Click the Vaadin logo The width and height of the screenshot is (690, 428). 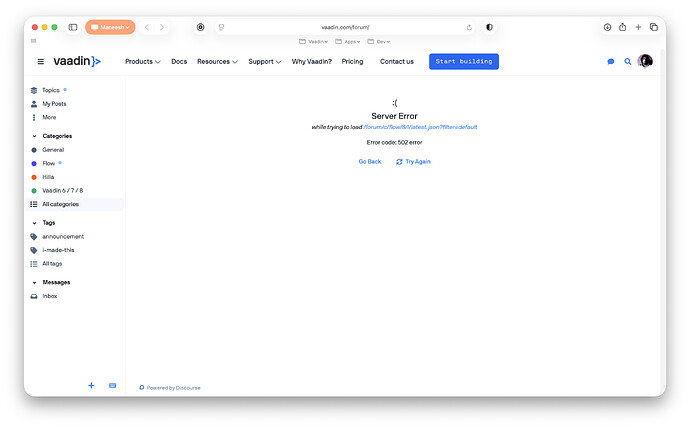(x=77, y=61)
